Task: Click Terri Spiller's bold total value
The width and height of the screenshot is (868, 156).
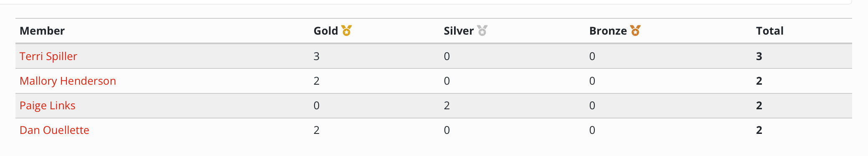Action: [759, 56]
